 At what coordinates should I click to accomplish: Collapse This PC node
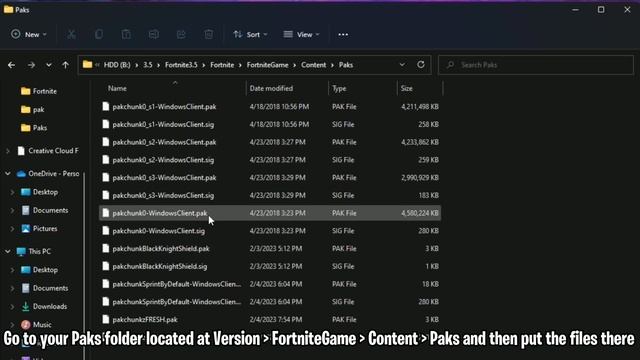click(x=8, y=251)
